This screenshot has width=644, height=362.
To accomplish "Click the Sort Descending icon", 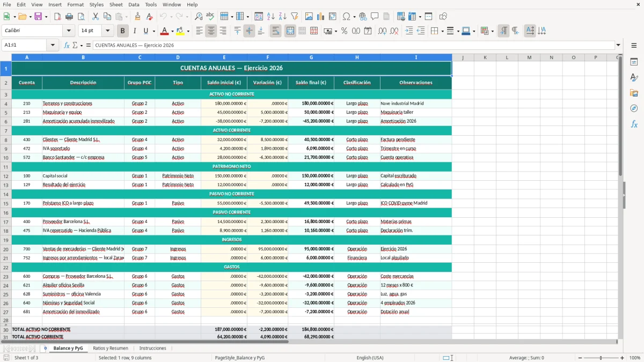I will pos(282,17).
